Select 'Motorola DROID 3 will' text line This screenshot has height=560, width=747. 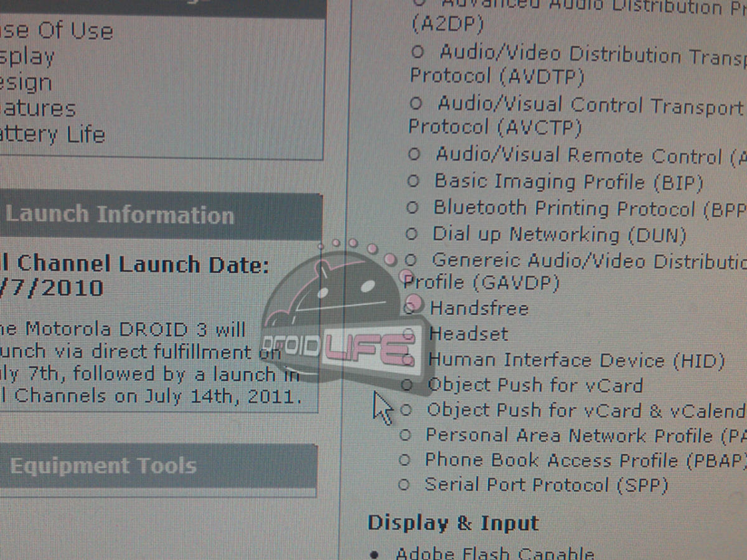coord(135,329)
